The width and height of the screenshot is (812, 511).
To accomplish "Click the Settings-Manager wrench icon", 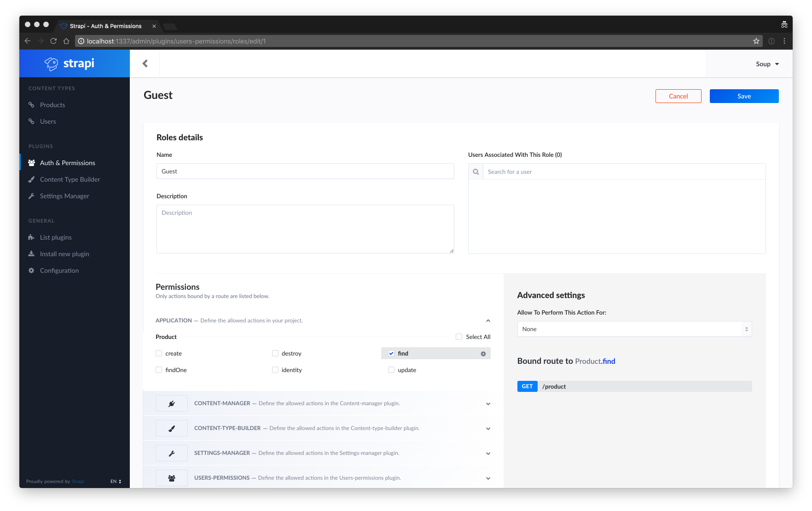I will tap(172, 453).
